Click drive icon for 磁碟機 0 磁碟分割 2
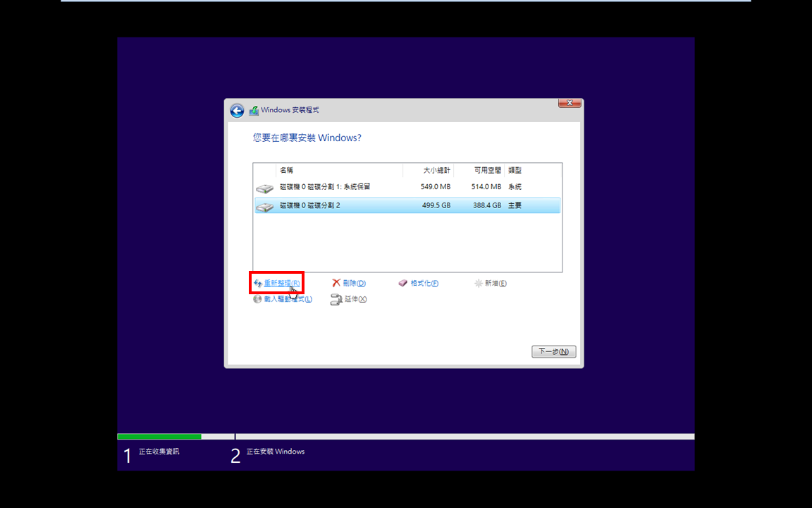The width and height of the screenshot is (812, 508). pyautogui.click(x=264, y=207)
